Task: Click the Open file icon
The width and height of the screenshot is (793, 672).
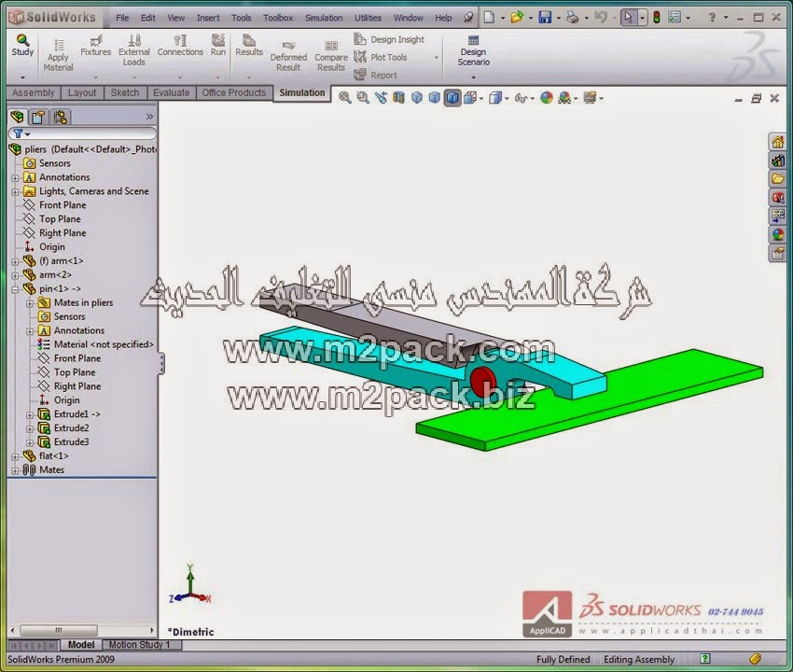Action: pyautogui.click(x=517, y=17)
